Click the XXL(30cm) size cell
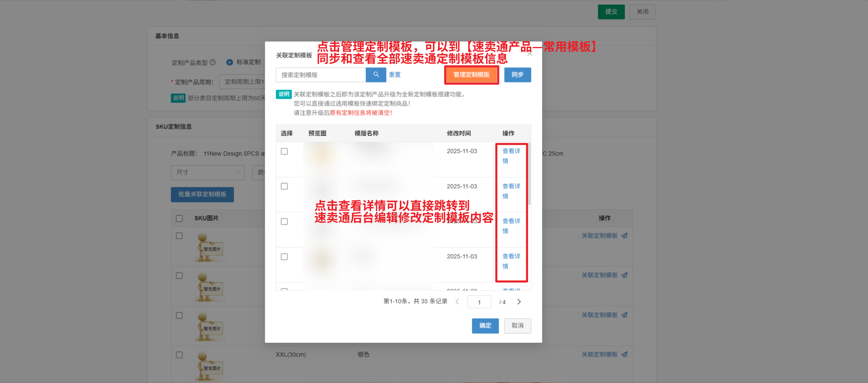Image resolution: width=868 pixels, height=383 pixels. click(x=291, y=354)
